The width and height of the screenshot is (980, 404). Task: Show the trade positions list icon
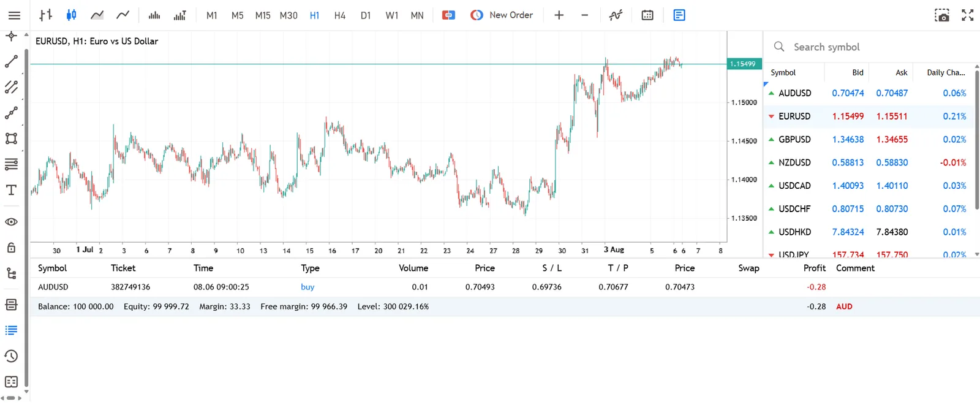[x=11, y=330]
